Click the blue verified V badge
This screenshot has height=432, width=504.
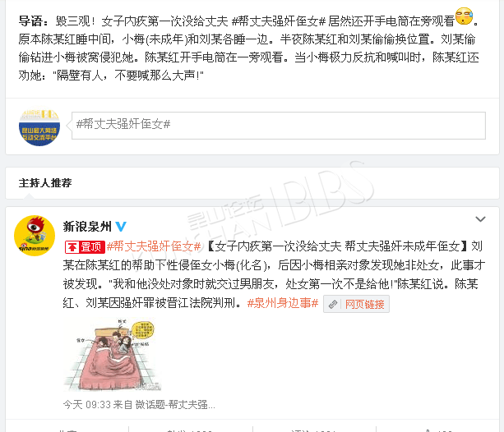pos(121,227)
